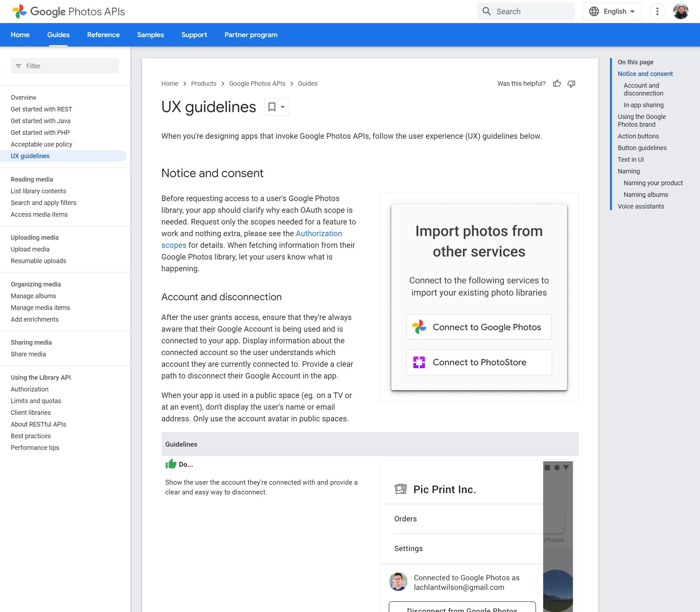
Task: Click the Google Photos pinwheel logo
Action: coord(19,11)
